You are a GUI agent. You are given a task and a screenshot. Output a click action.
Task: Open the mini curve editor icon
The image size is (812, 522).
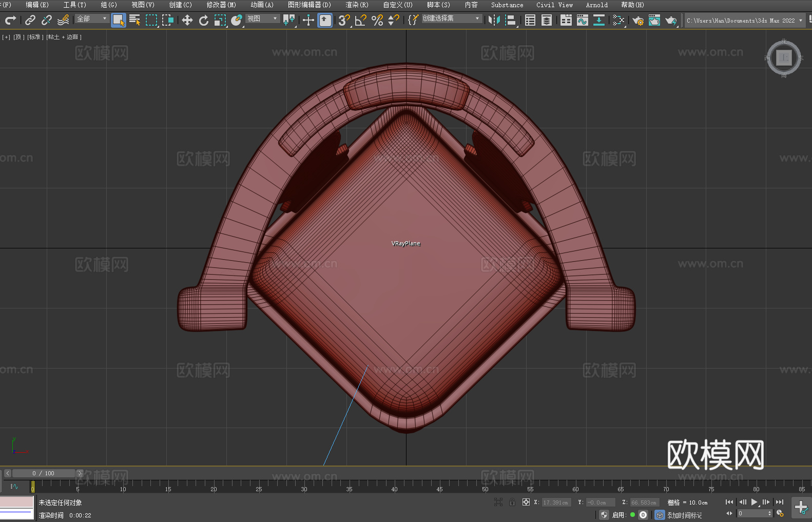[x=14, y=486]
